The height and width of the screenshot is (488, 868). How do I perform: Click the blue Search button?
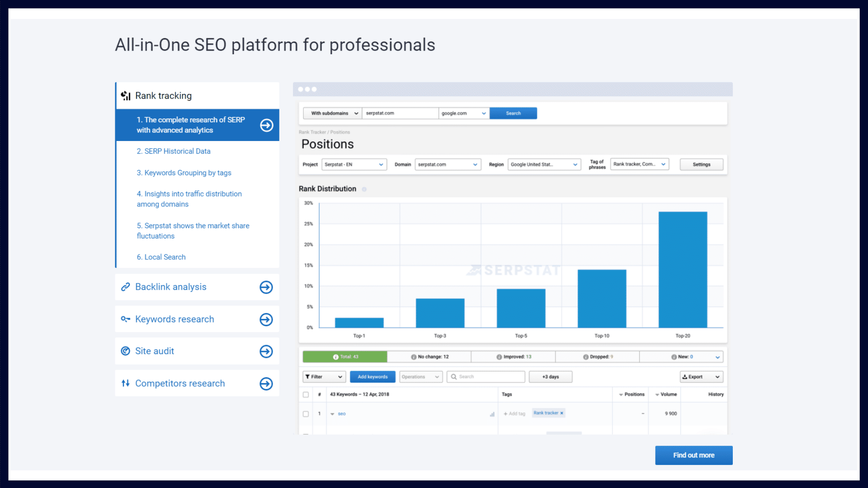pos(514,113)
